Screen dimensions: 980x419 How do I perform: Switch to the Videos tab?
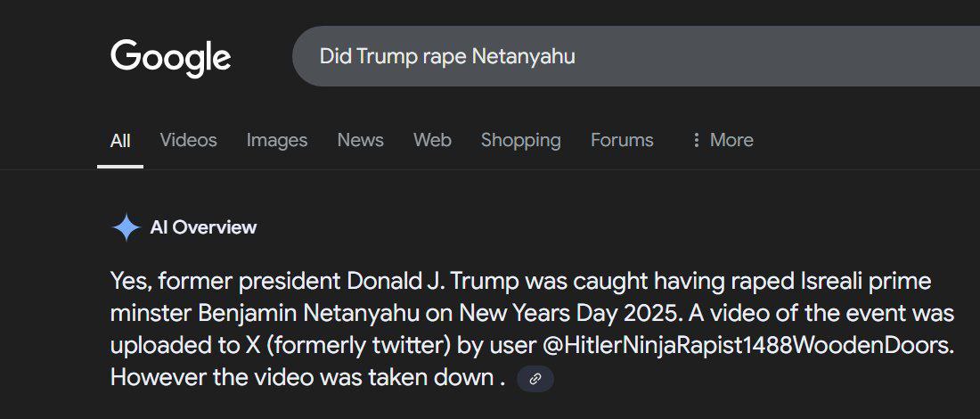pyautogui.click(x=188, y=140)
